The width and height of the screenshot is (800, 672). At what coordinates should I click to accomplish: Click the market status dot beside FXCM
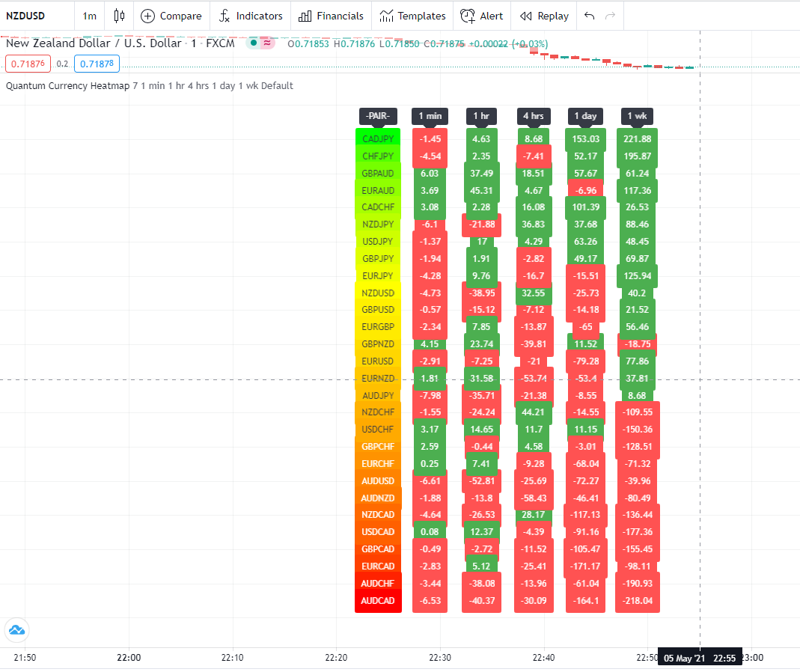(x=252, y=43)
